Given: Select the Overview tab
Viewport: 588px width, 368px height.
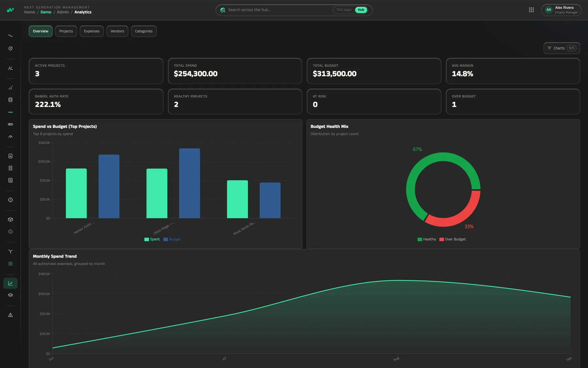Looking at the screenshot, I should click(41, 31).
